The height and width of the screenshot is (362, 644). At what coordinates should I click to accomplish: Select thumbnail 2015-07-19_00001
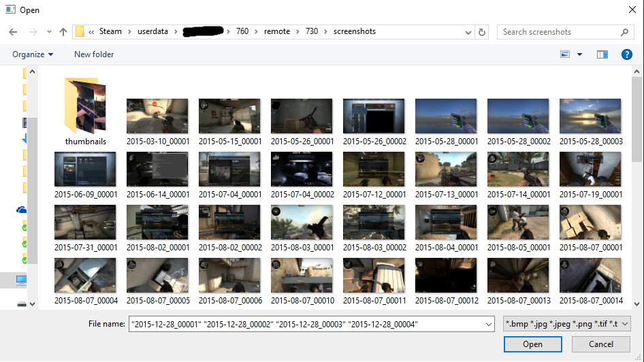point(590,169)
